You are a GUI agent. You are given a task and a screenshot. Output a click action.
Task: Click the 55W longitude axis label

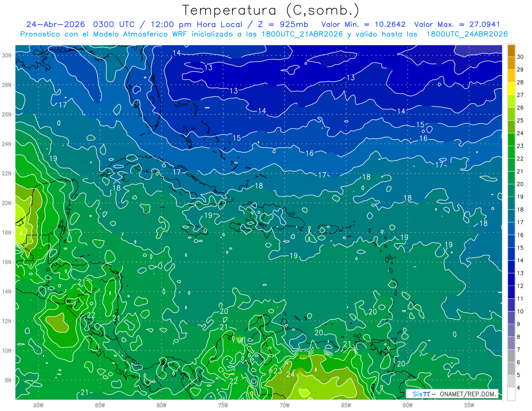click(x=469, y=405)
